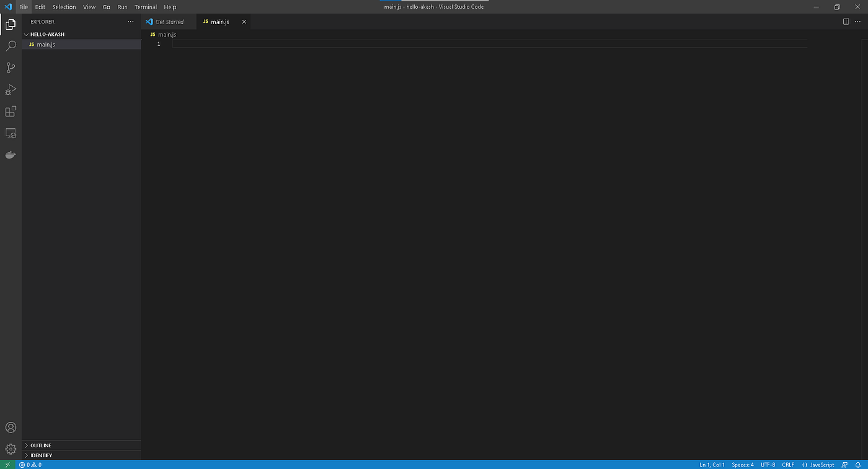
Task: Open the Search view
Action: 11,46
